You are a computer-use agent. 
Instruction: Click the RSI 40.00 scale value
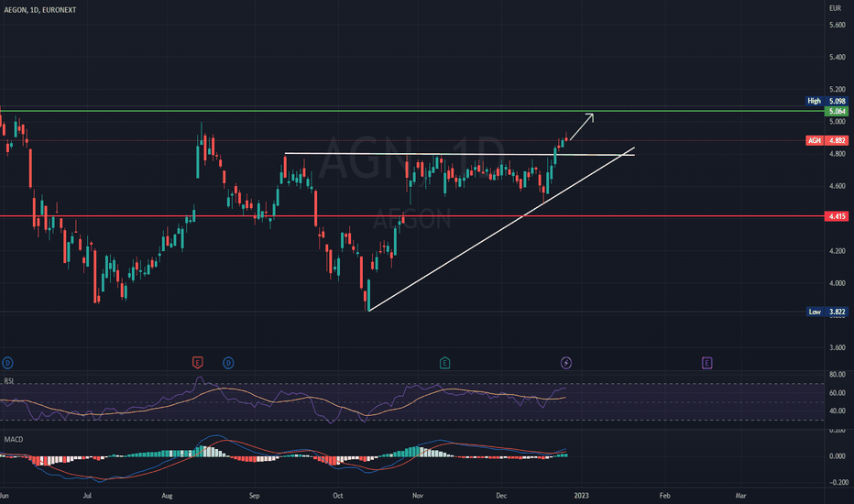838,411
